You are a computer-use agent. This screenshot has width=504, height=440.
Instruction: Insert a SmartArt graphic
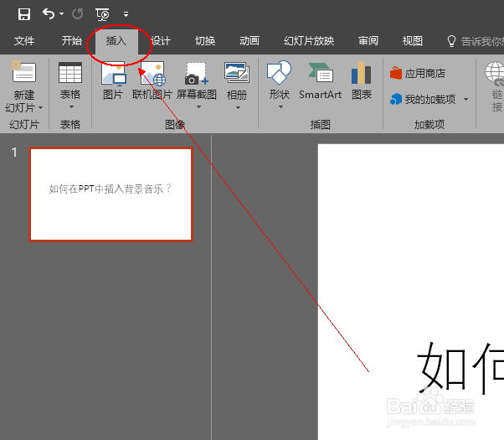point(320,80)
